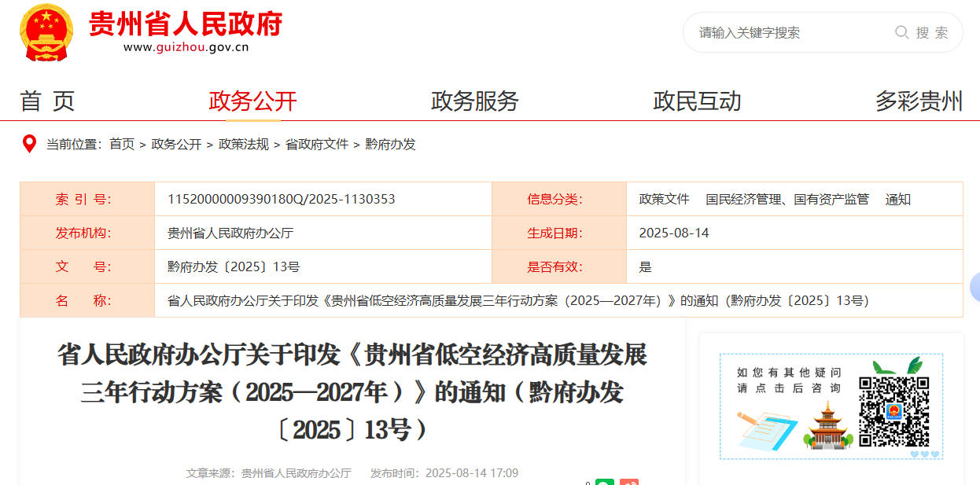Select the index number 11520000009390180Q/2025-1130353
The width and height of the screenshot is (980, 485).
[x=282, y=200]
